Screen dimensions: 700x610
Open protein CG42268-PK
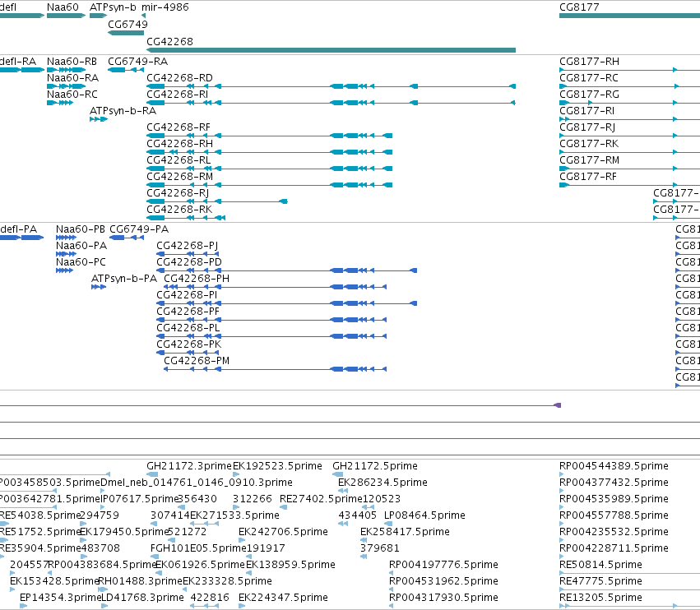pyautogui.click(x=189, y=344)
